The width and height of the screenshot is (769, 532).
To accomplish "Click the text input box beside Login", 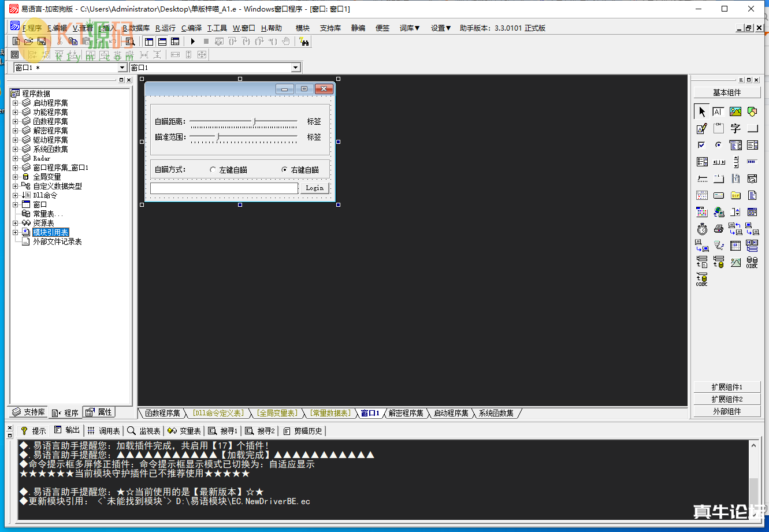I will [x=224, y=188].
